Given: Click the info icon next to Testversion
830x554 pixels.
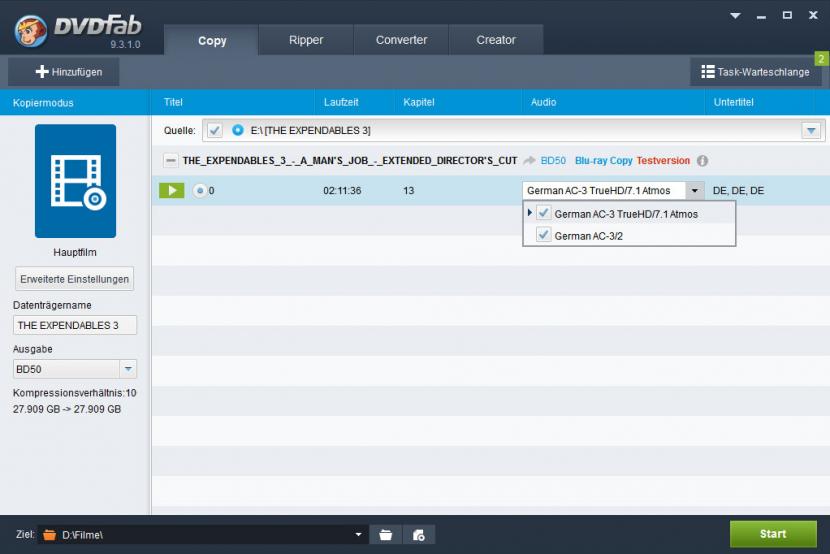Looking at the screenshot, I should click(x=702, y=161).
